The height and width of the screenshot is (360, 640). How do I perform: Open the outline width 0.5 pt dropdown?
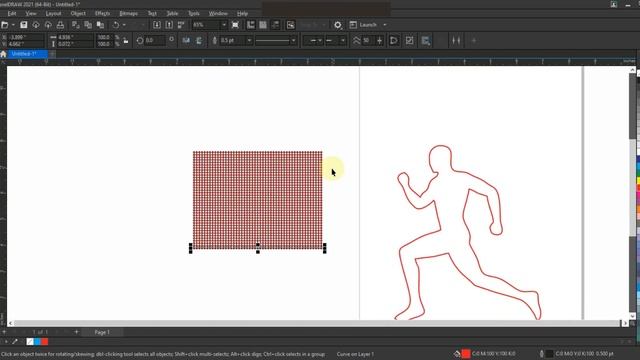pos(249,40)
